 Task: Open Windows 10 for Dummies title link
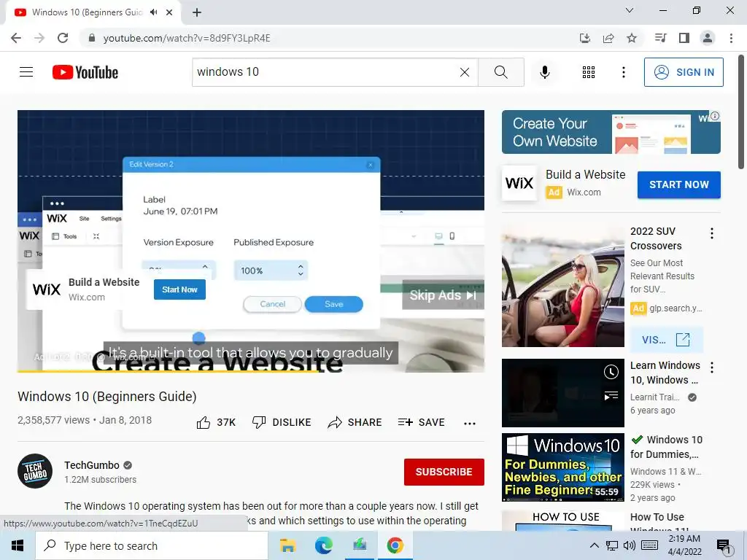point(666,447)
